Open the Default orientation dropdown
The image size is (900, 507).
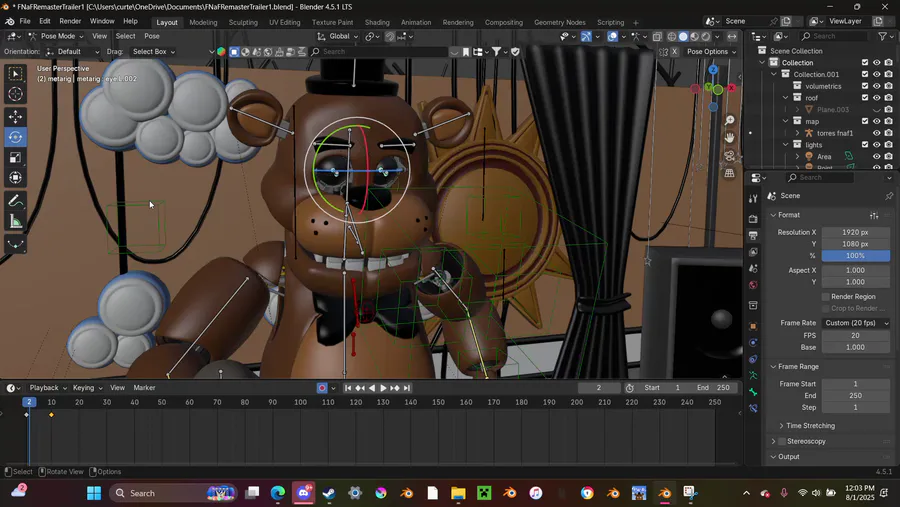coord(72,52)
